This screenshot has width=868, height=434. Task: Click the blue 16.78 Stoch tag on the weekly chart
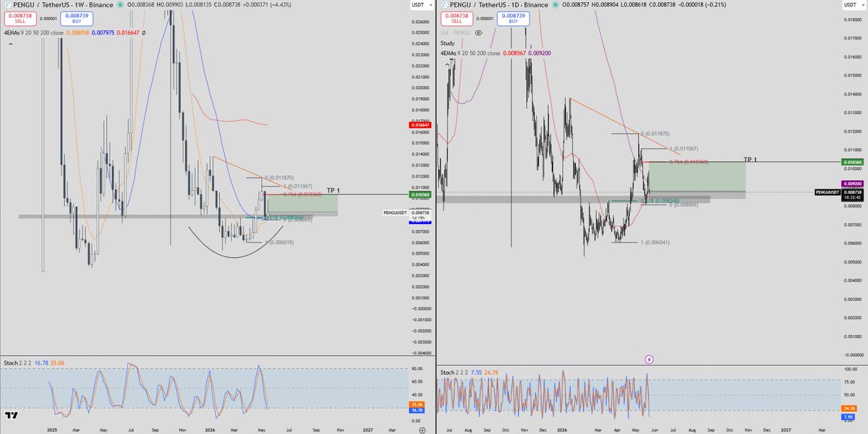[416, 409]
